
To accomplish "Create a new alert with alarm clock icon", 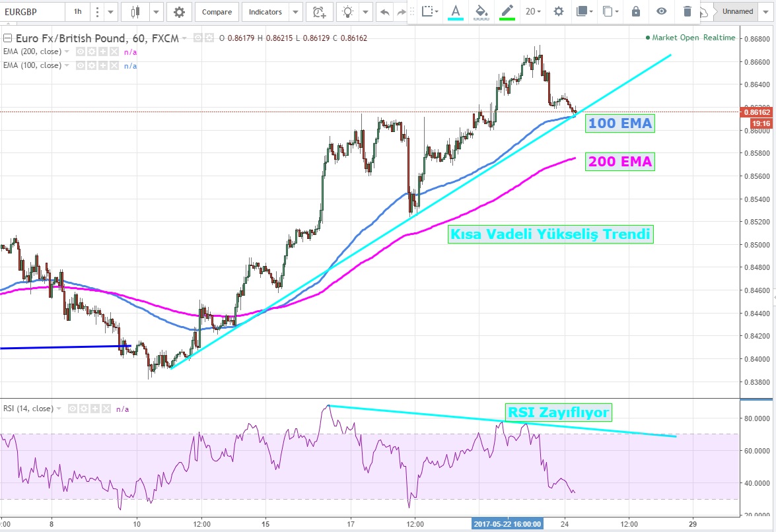I will (320, 12).
